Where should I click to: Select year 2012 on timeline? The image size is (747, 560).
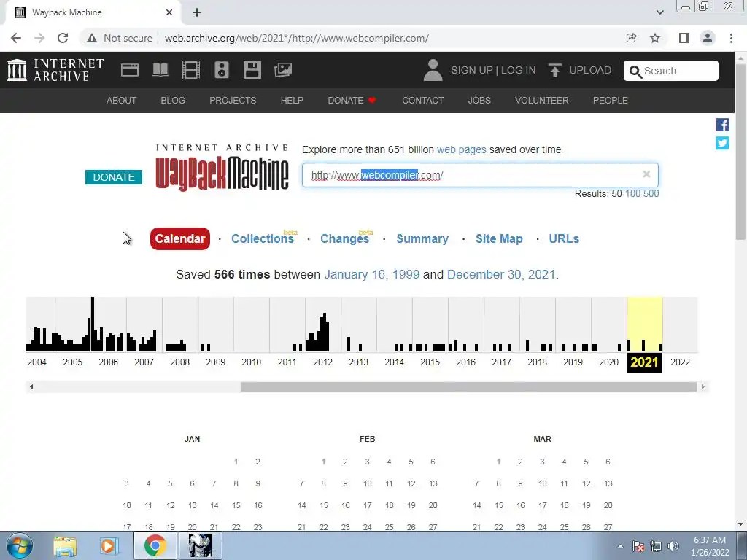[x=323, y=362]
